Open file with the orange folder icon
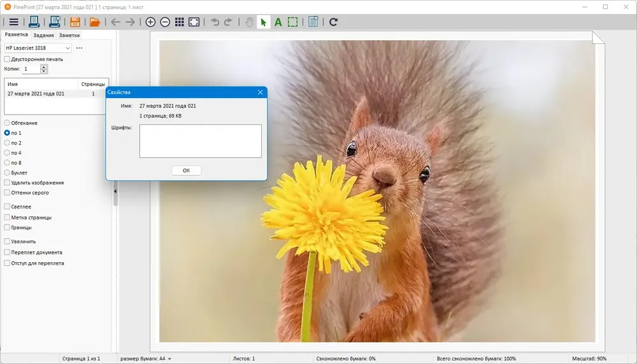This screenshot has height=364, width=637. tap(95, 22)
